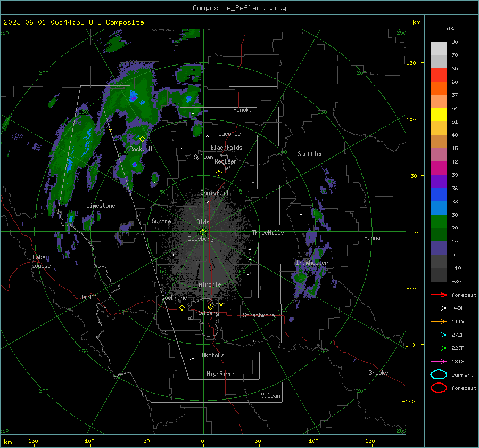Image resolution: width=479 pixels, height=448 pixels.
Task: Click the dBZ legend heading
Action: pos(451,29)
